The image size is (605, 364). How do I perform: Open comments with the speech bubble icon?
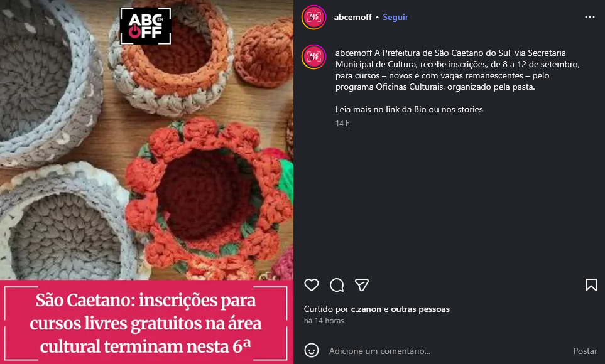(337, 285)
